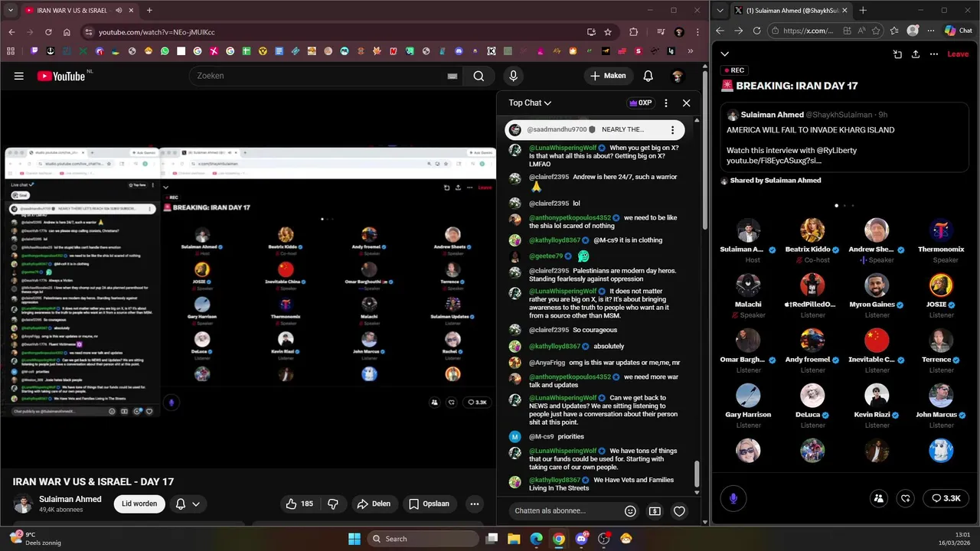Focus the YouTube Zoeken search field

pyautogui.click(x=318, y=76)
